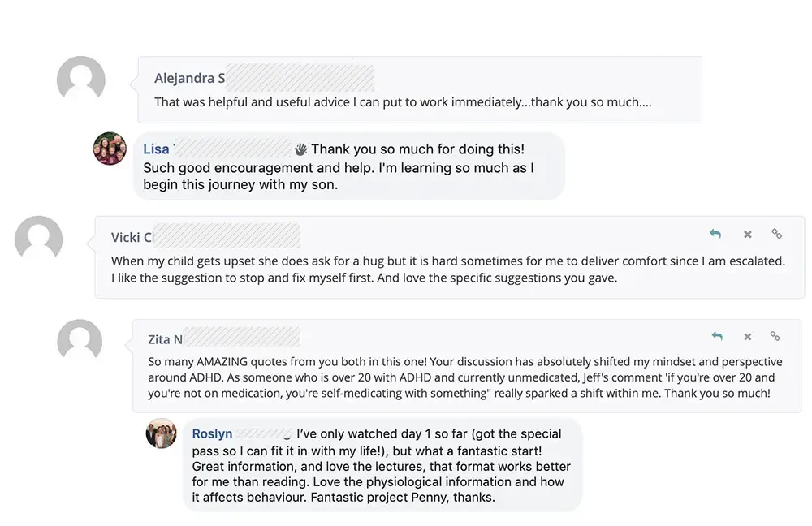This screenshot has height=526, width=812.
Task: Remove Zita's comment with the X icon
Action: 747,337
